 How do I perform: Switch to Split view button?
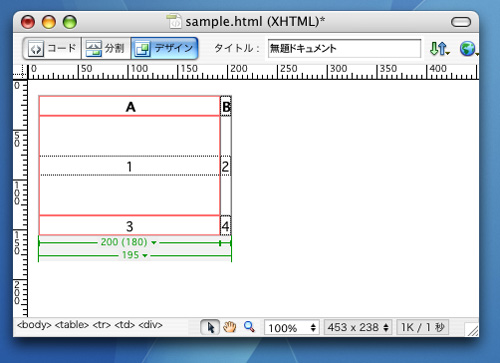tap(106, 48)
